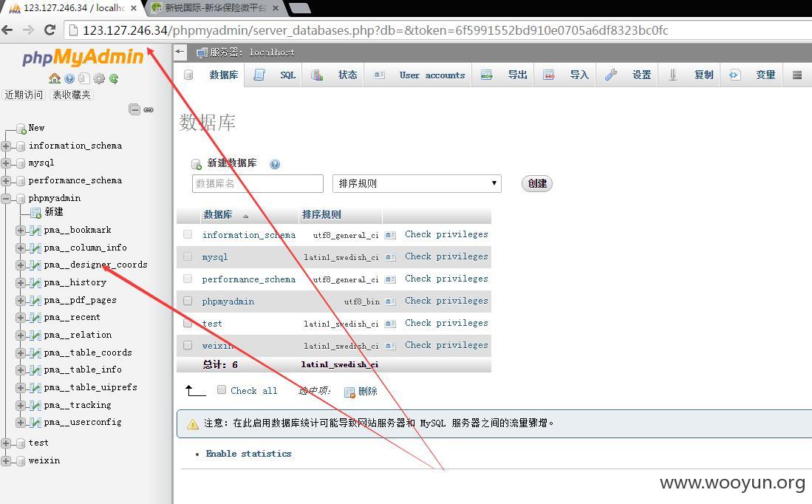Go back using browser back arrow
The width and height of the screenshot is (812, 504).
pos(7,30)
